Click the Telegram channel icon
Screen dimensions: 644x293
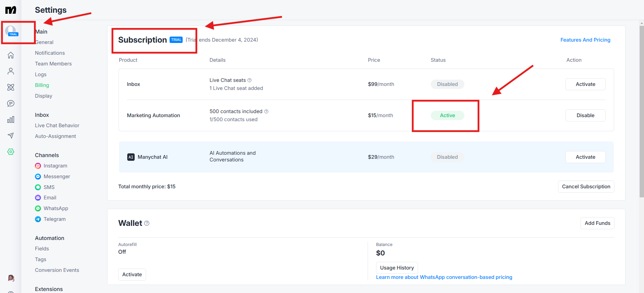(x=38, y=219)
